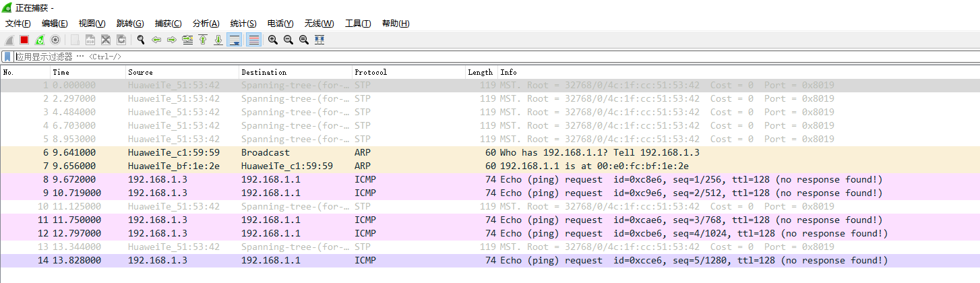Select ICMP echo request seq=3/768
The width and height of the screenshot is (980, 283).
[x=490, y=220]
